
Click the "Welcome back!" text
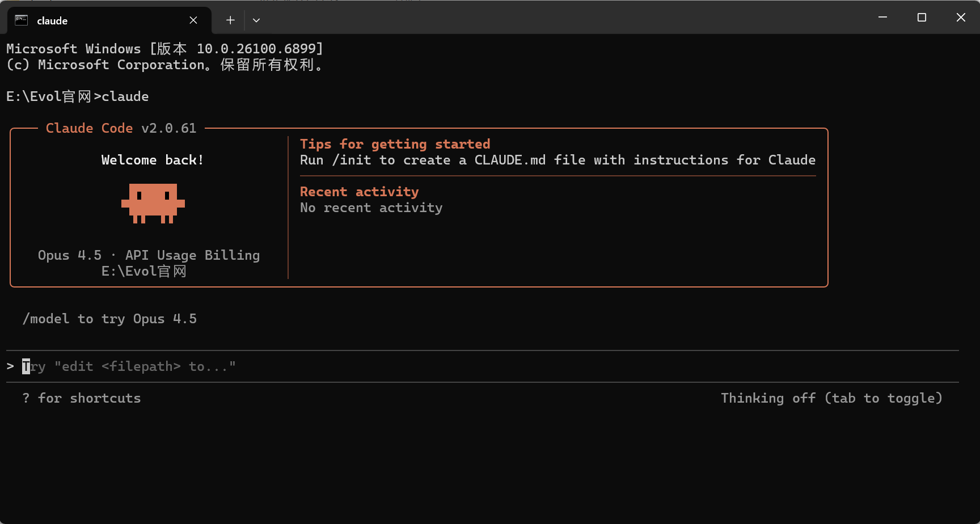[x=152, y=160]
